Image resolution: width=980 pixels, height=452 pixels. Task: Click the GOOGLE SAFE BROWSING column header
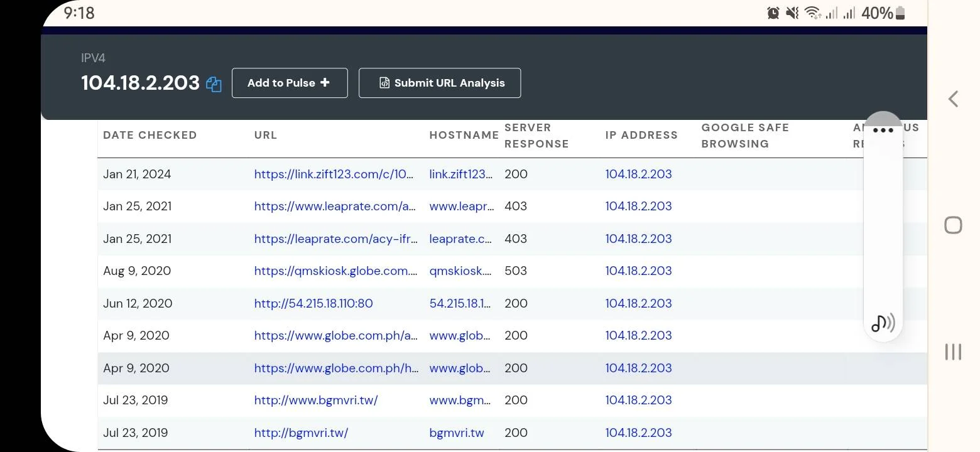point(745,136)
